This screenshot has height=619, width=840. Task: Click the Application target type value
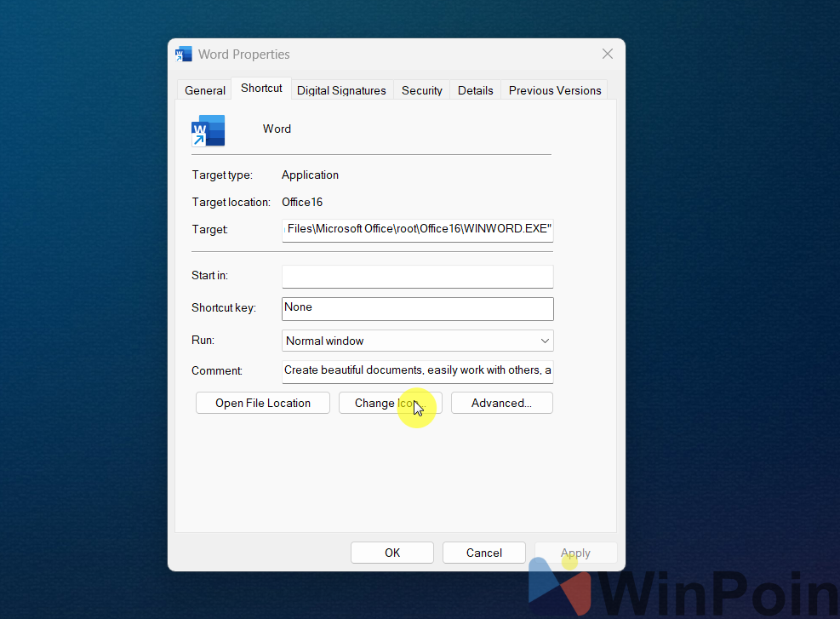(x=310, y=175)
